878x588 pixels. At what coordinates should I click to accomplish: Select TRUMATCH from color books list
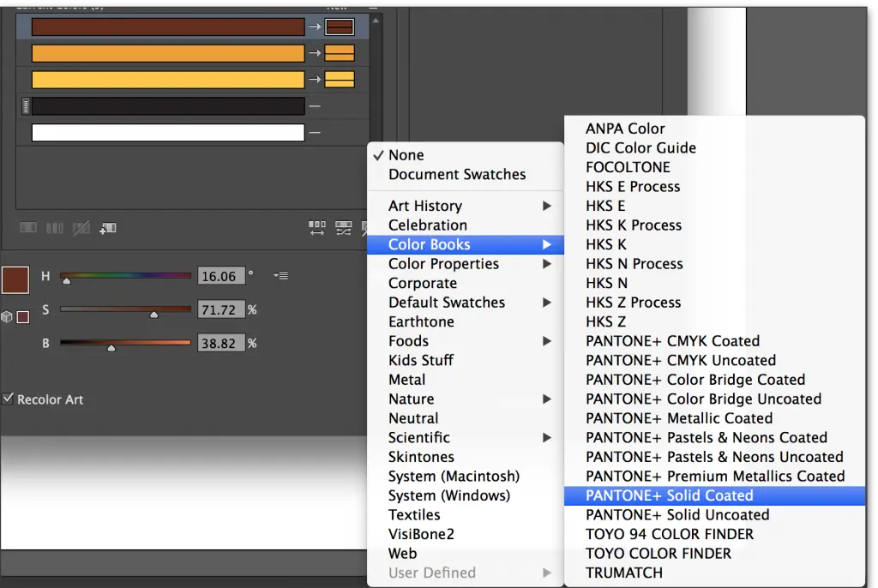[623, 573]
